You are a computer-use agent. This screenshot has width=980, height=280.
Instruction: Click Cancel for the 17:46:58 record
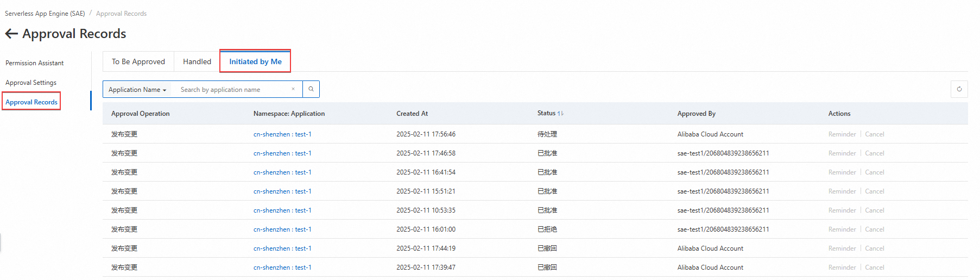(x=875, y=153)
